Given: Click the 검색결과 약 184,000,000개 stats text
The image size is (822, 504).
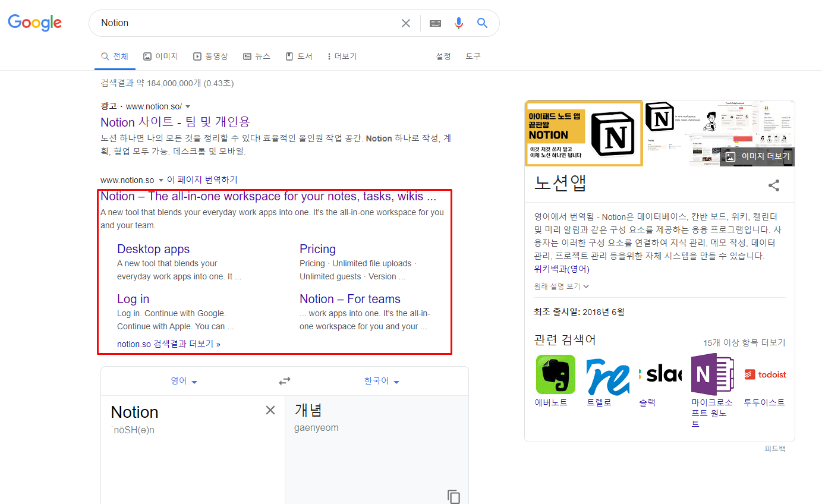Looking at the screenshot, I should point(167,83).
